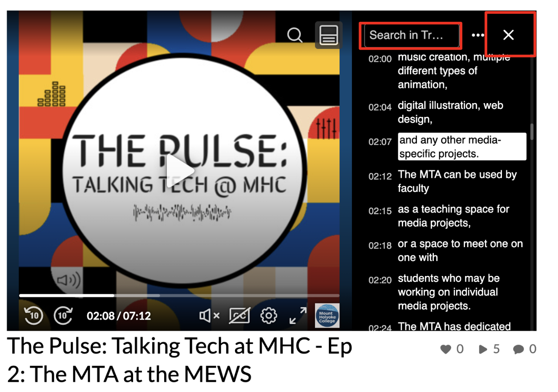
Task: Click the transcript scrollbar
Action: tap(532, 132)
